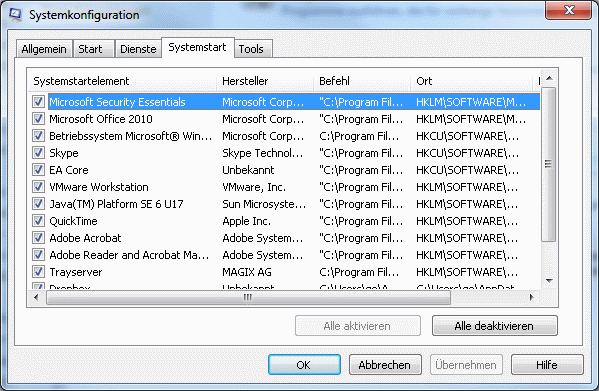Click the MAGIX AG manufacturer cell

[247, 272]
